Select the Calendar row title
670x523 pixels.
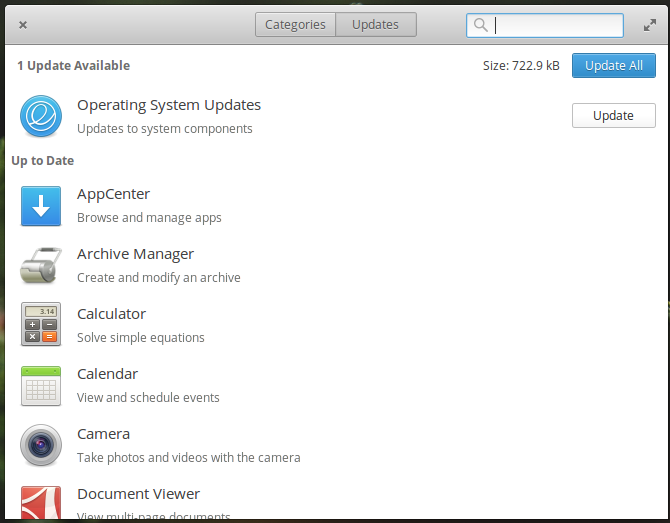click(x=107, y=374)
